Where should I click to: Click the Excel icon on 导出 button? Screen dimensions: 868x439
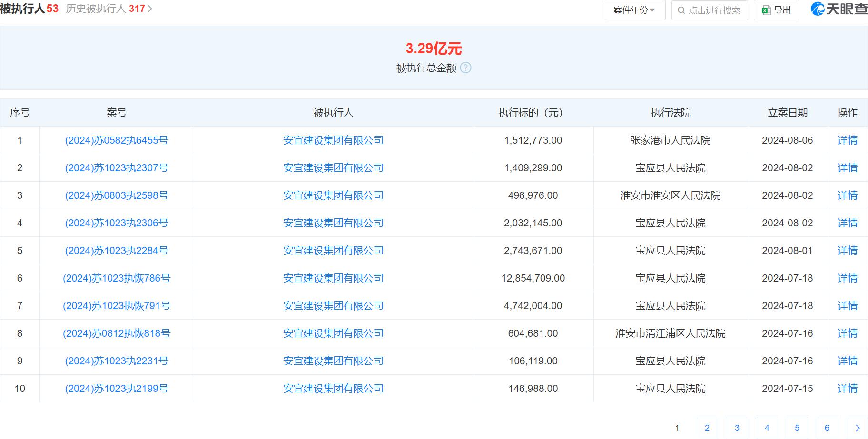[x=766, y=10]
